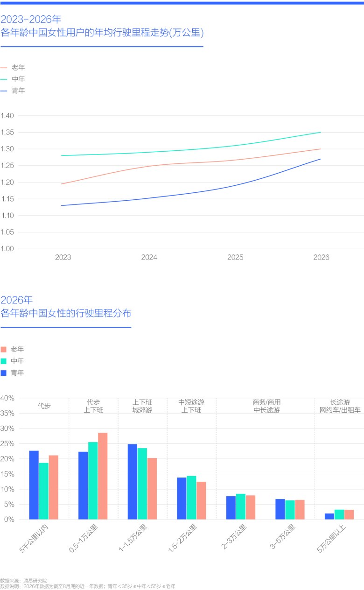Select the 青年 square swatch in the bar chart legend
364x590 pixels.
[3, 373]
